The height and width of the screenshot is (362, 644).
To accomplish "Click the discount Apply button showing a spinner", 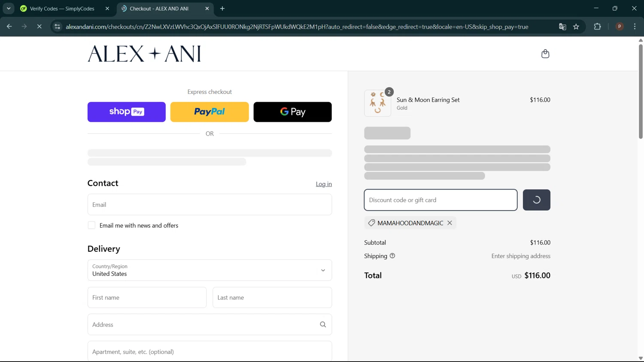I will click(x=537, y=200).
